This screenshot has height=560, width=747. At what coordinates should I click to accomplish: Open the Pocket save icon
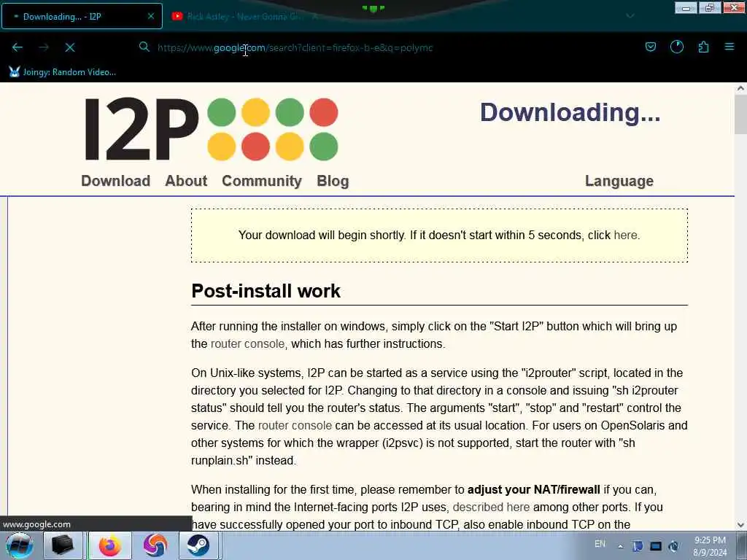[x=650, y=47]
